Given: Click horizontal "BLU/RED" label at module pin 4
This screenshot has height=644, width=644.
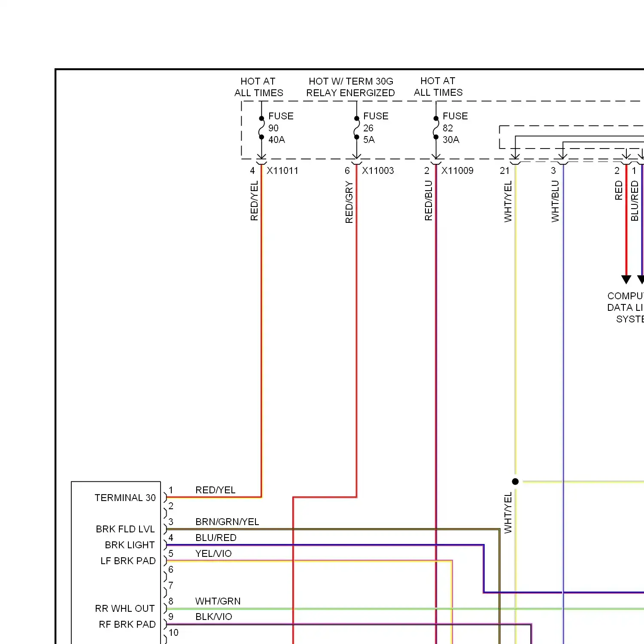Looking at the screenshot, I should 216,538.
